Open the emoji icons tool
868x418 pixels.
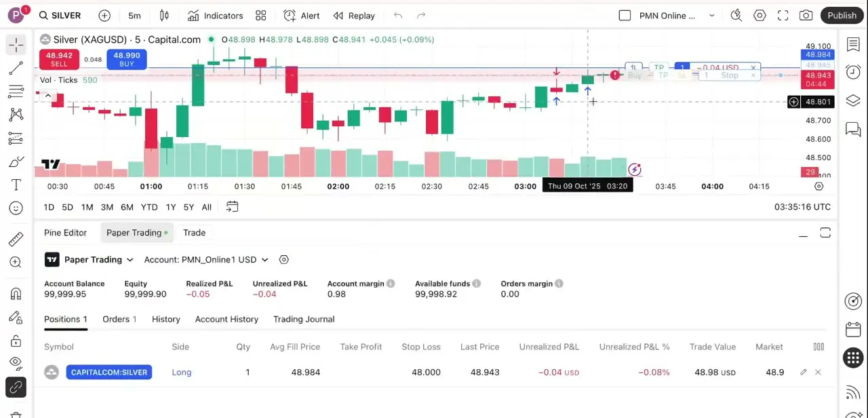[x=16, y=208]
